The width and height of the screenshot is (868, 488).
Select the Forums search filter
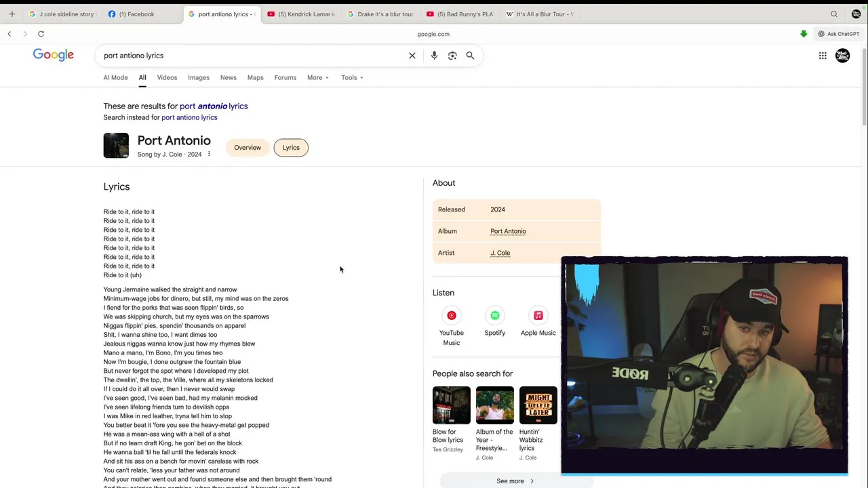click(x=285, y=77)
